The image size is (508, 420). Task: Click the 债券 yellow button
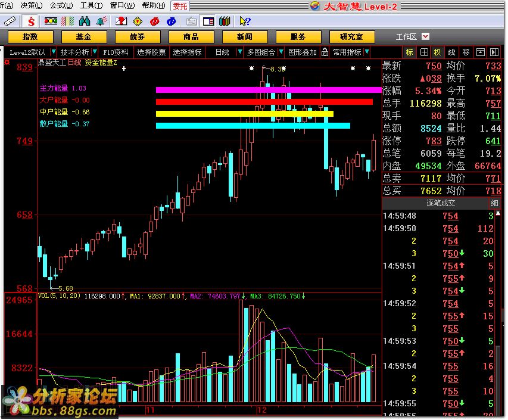coord(138,36)
